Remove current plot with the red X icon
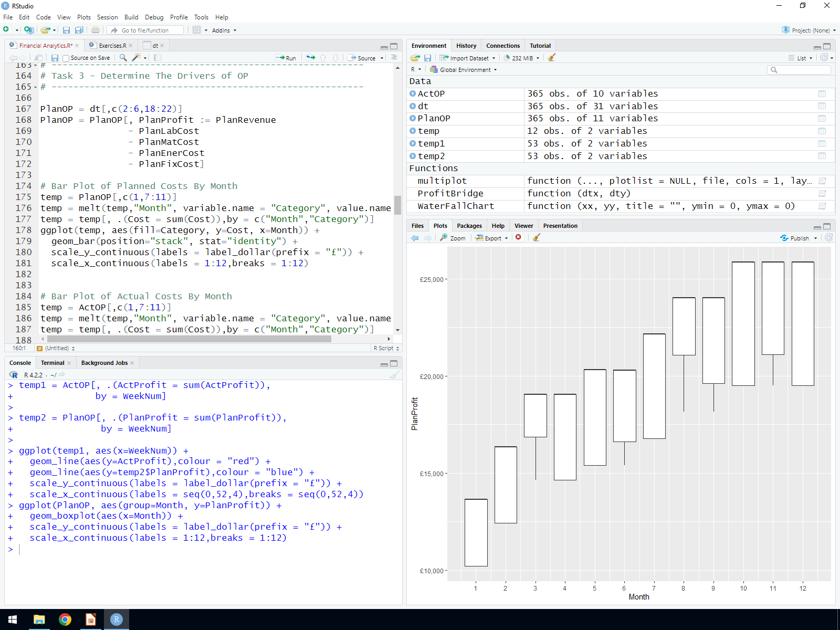Screen dimensions: 840x630 coord(518,238)
